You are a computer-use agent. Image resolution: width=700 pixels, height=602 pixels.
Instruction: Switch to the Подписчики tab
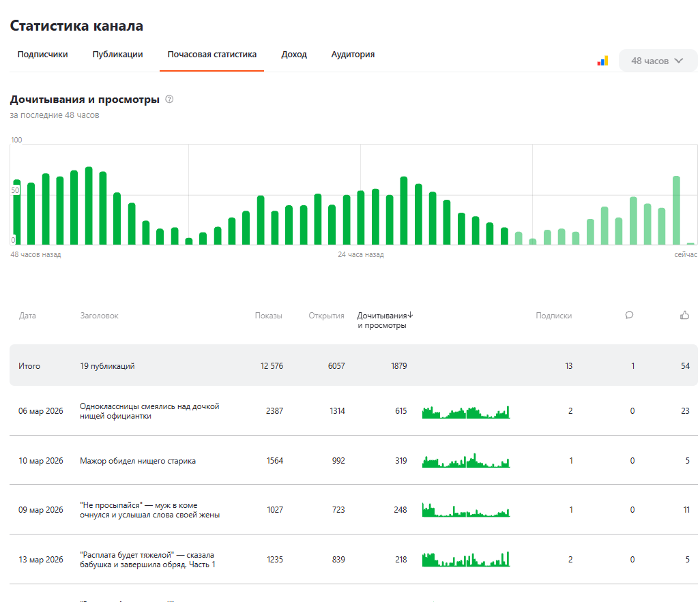tap(42, 55)
